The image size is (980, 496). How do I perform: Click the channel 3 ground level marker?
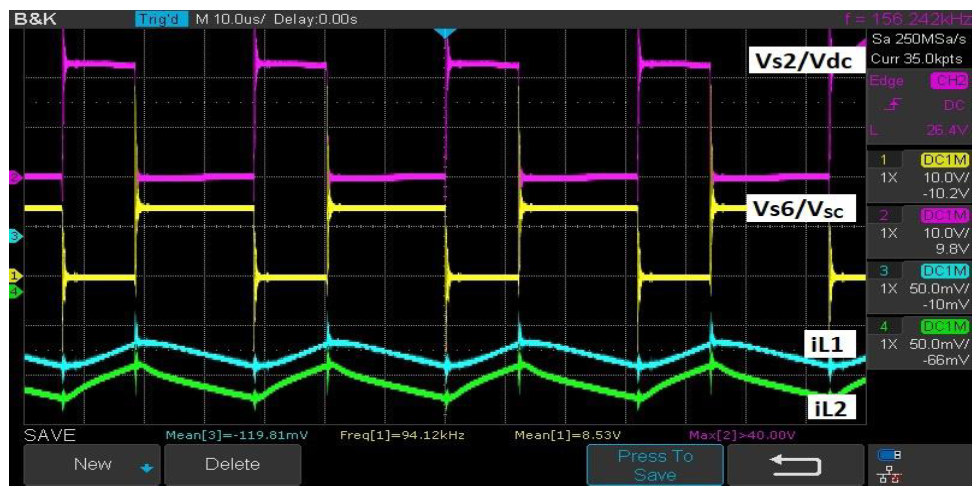click(x=15, y=236)
